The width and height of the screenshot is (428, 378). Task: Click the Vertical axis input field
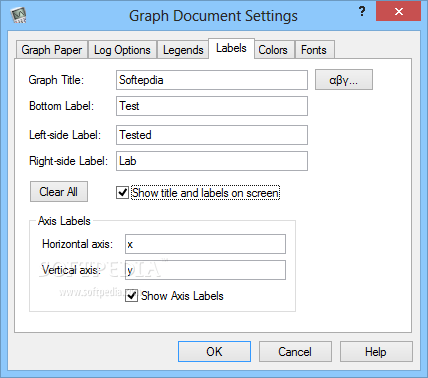click(205, 270)
